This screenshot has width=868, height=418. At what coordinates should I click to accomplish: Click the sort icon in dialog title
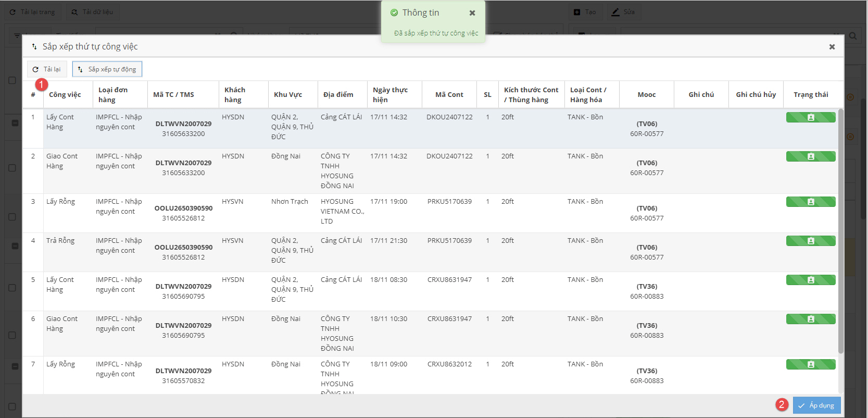click(x=34, y=47)
